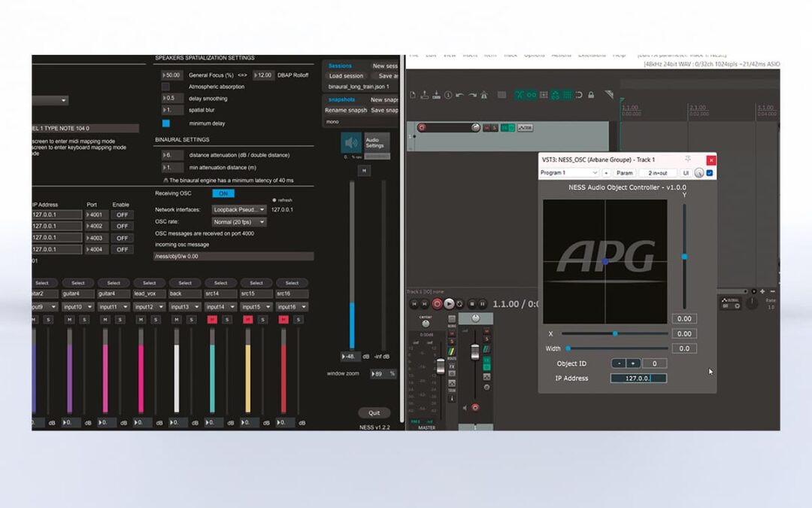The image size is (812, 508).
Task: Click the redo arrow in REAPER toolbar
Action: pyautogui.click(x=471, y=95)
